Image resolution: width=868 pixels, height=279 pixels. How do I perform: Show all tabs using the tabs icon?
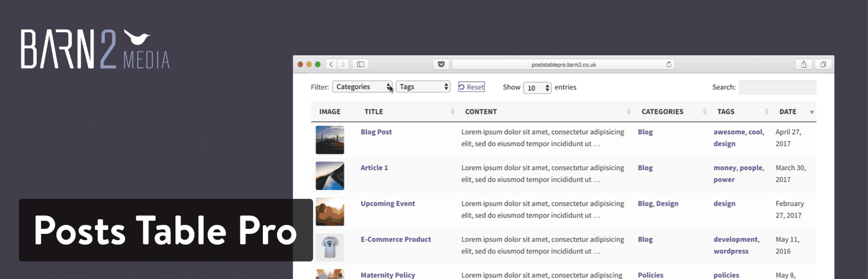tap(823, 65)
